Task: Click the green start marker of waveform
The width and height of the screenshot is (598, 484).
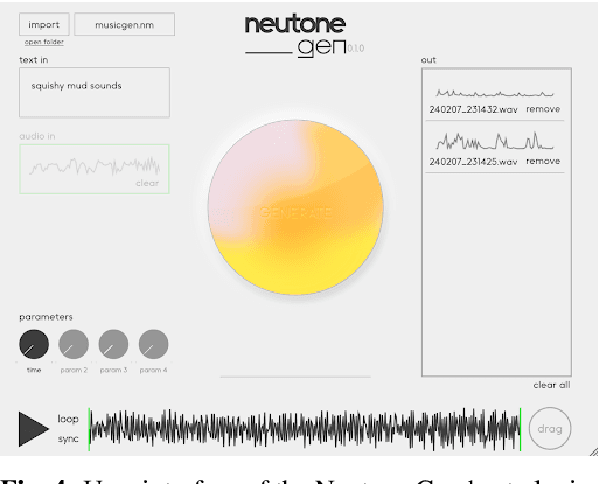Action: 89,429
